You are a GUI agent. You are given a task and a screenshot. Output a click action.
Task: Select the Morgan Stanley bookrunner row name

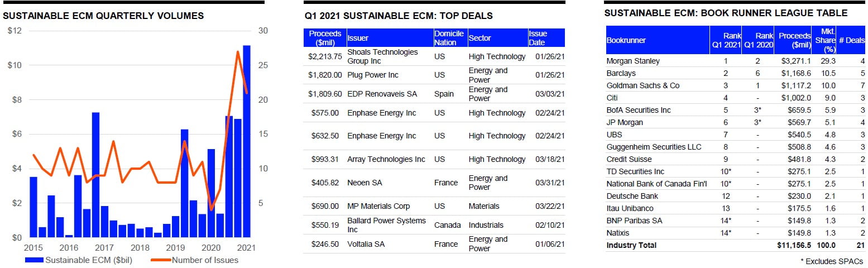tap(633, 61)
